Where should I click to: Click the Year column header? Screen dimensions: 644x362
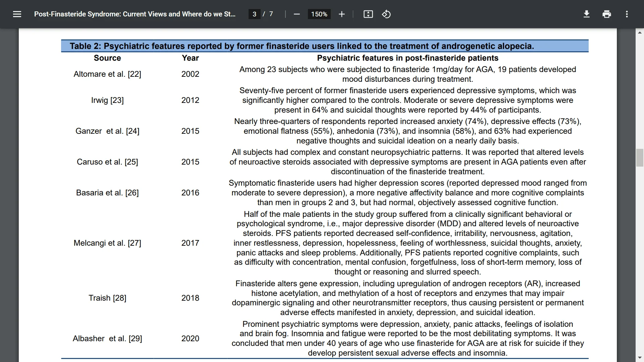click(x=190, y=58)
